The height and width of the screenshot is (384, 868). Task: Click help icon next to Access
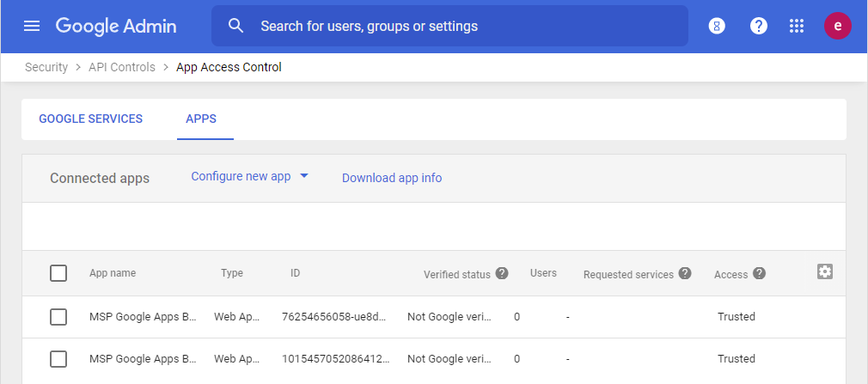point(759,273)
